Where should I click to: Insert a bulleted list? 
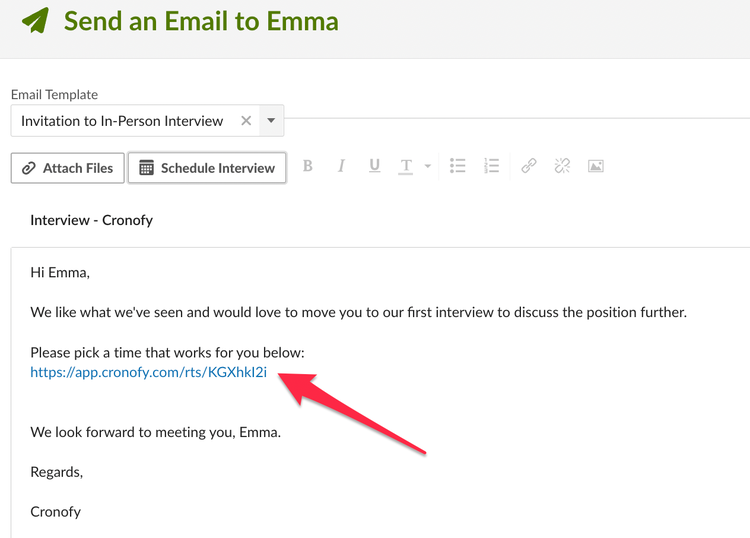[x=457, y=166]
